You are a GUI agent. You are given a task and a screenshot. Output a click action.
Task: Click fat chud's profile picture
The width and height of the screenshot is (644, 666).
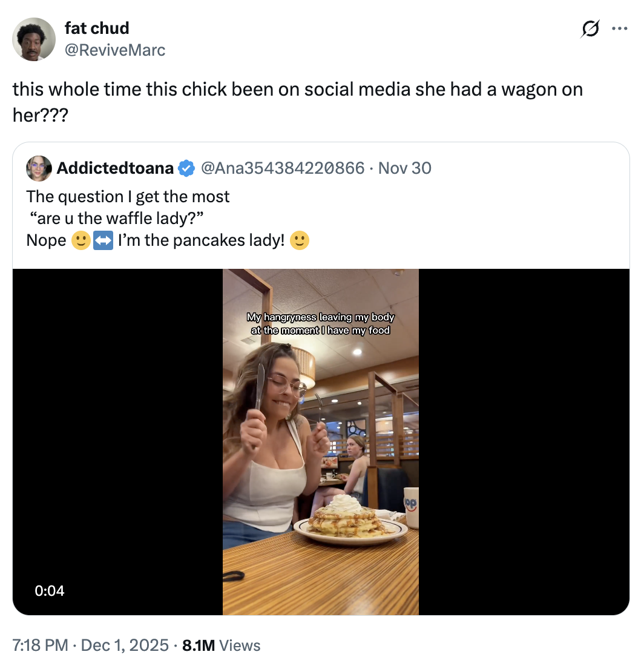tap(33, 39)
